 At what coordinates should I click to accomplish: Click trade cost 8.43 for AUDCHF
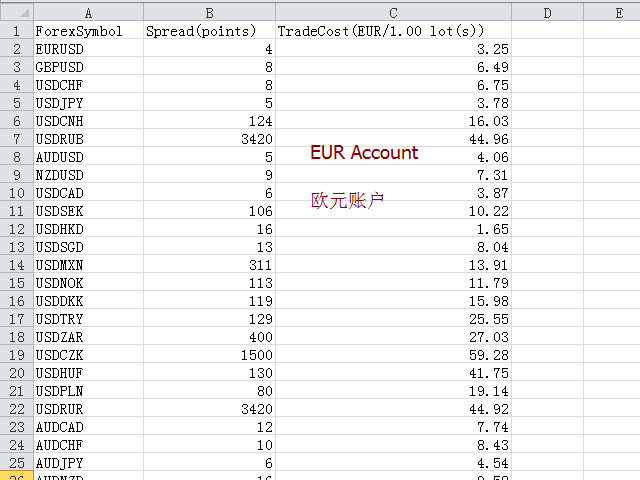[x=393, y=445]
